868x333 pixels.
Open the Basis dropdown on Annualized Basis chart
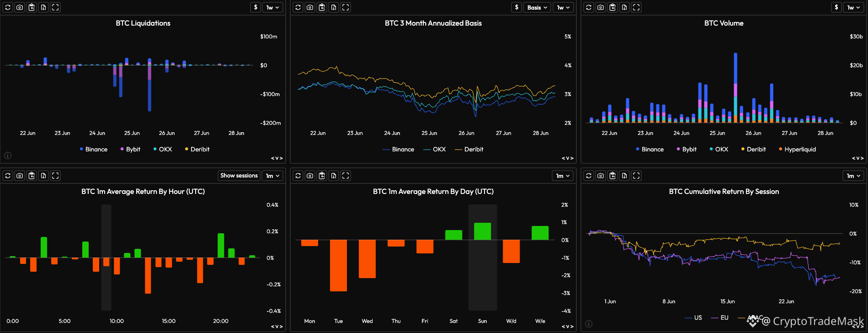pyautogui.click(x=537, y=7)
